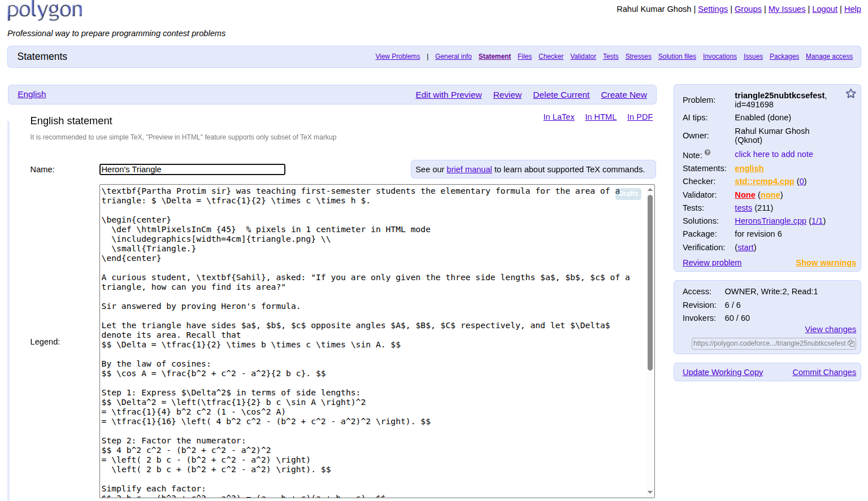
Task: Click the legend textarea scrollbar thumb
Action: coord(650,282)
